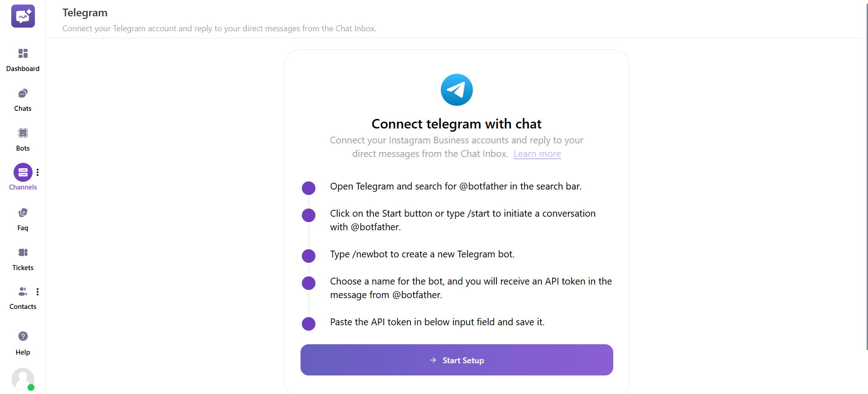The width and height of the screenshot is (868, 394).
Task: Click the profile avatar at bottom left
Action: click(23, 379)
